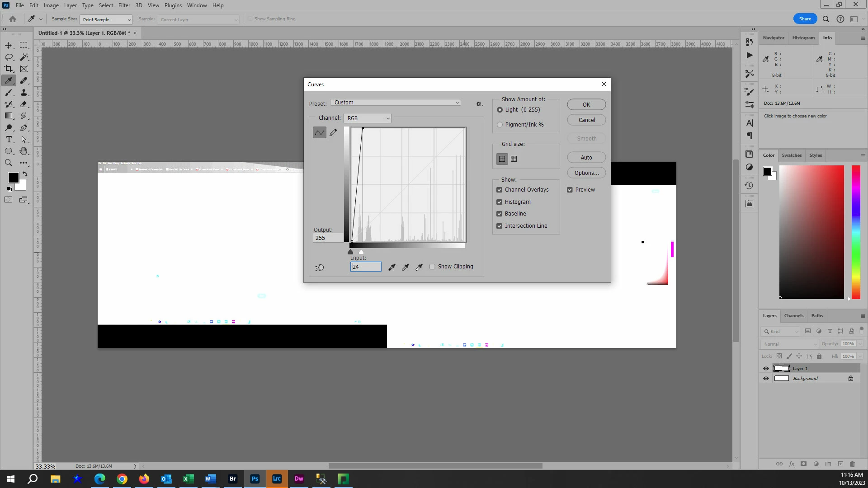Hide Layer 1 using eye icon

click(766, 368)
